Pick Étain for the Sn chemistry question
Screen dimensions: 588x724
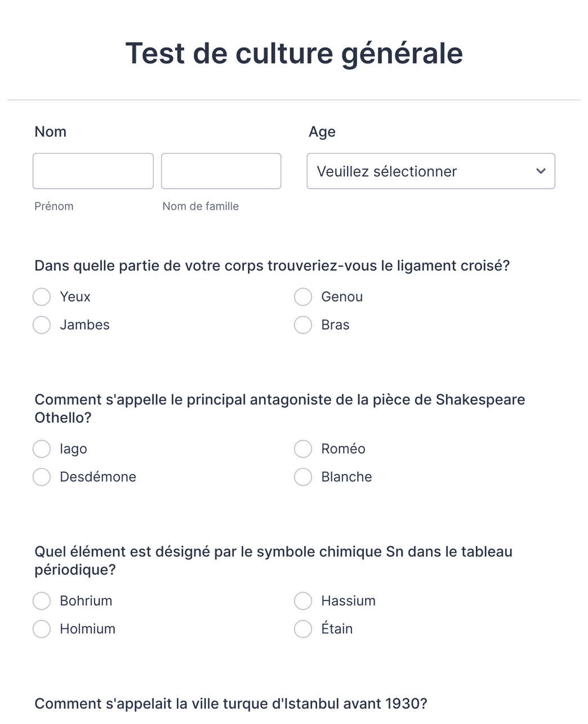(302, 629)
